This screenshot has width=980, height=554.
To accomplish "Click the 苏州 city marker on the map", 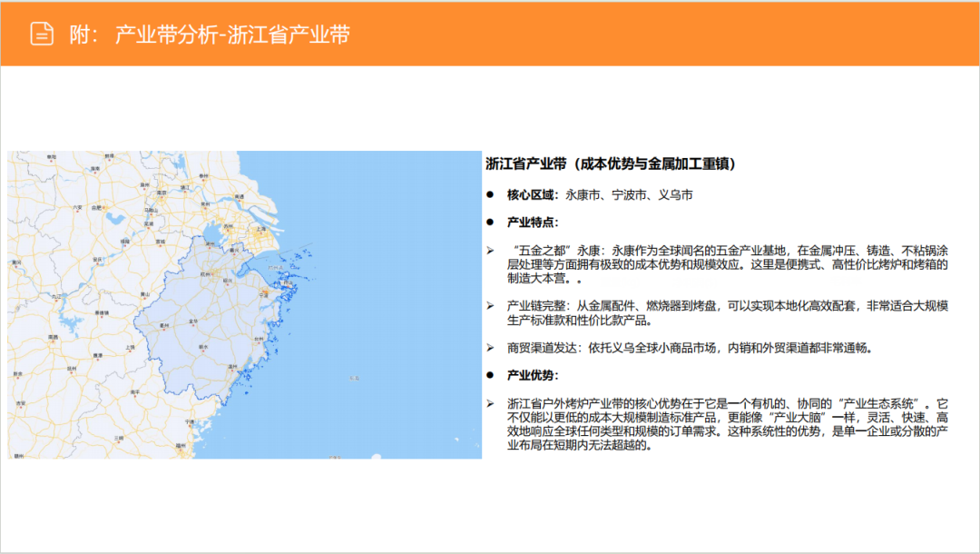I will [x=227, y=227].
